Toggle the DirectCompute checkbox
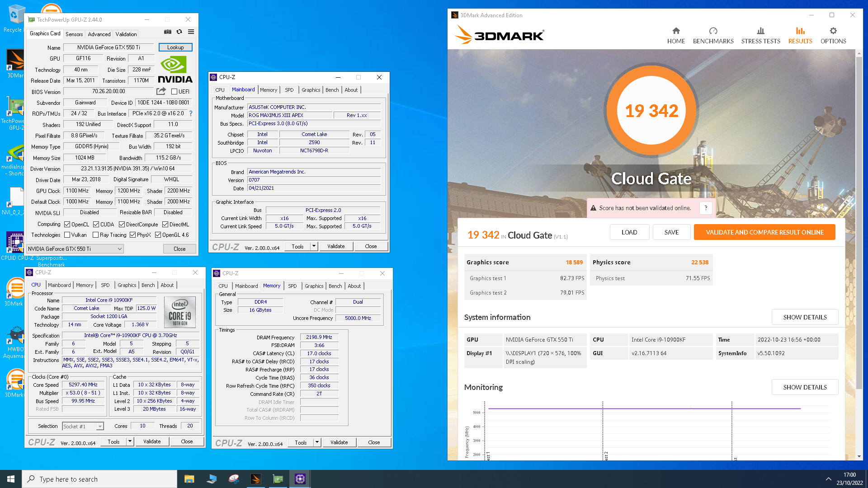Viewport: 868px width, 488px height. (x=122, y=225)
